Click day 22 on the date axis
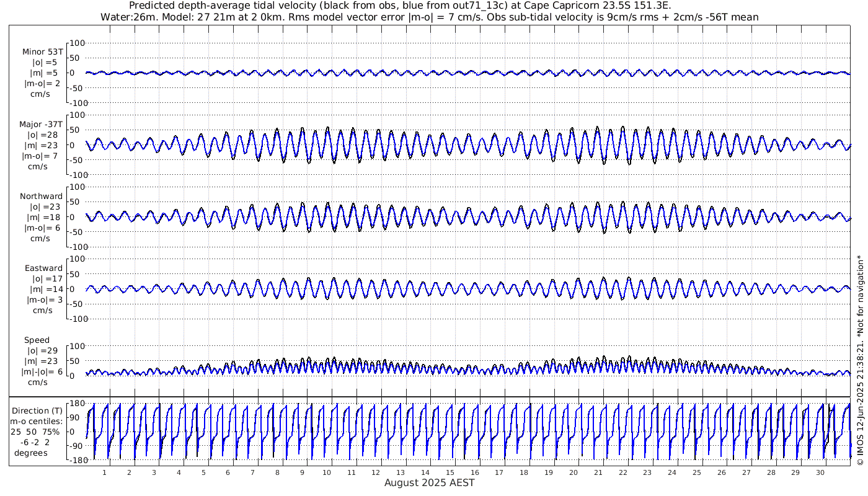The image size is (868, 496). (622, 472)
